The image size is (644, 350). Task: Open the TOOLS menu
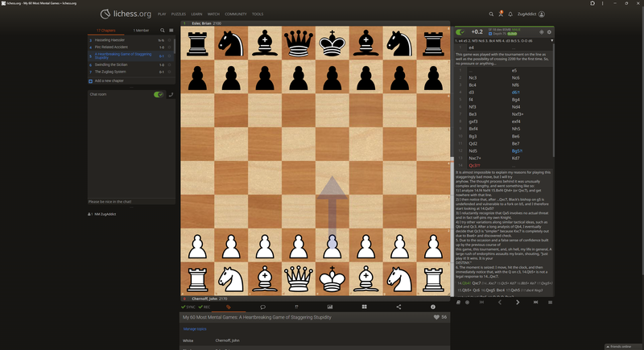click(258, 14)
